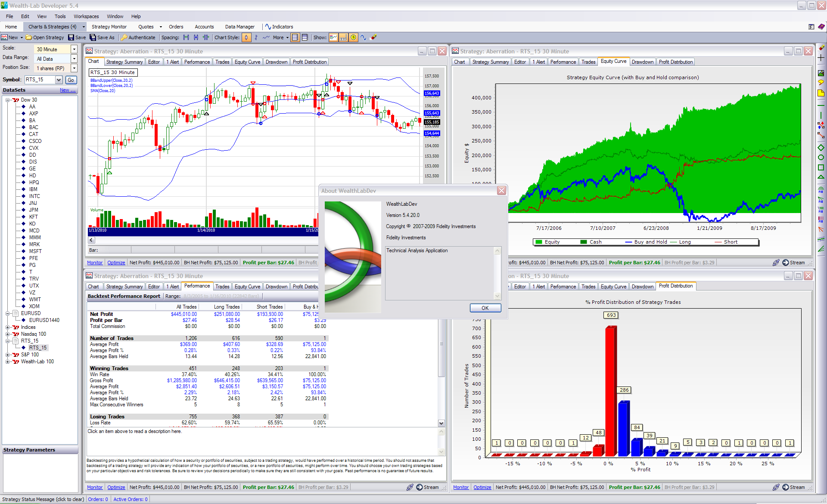
Task: Select the widest bar spacing icon
Action: click(x=186, y=37)
